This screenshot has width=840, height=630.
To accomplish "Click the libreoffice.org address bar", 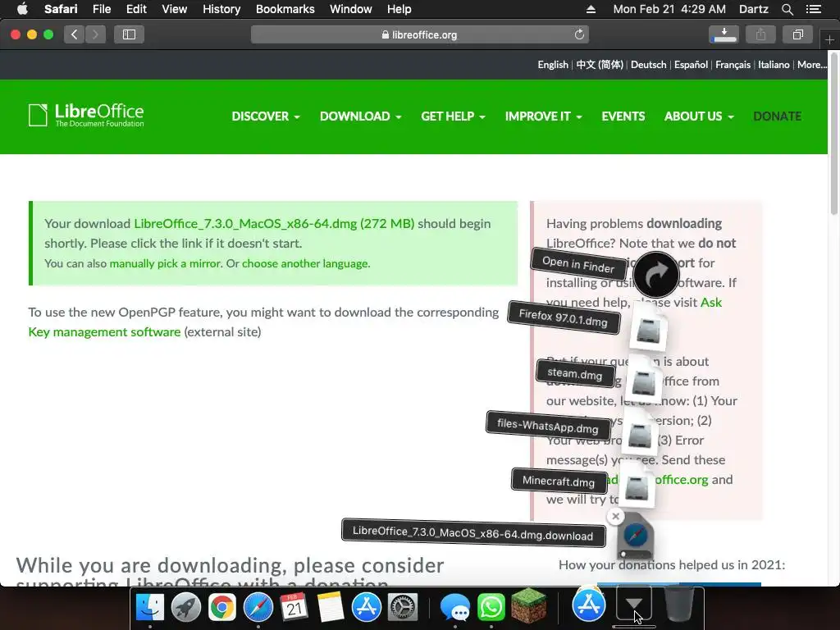I will pyautogui.click(x=419, y=34).
